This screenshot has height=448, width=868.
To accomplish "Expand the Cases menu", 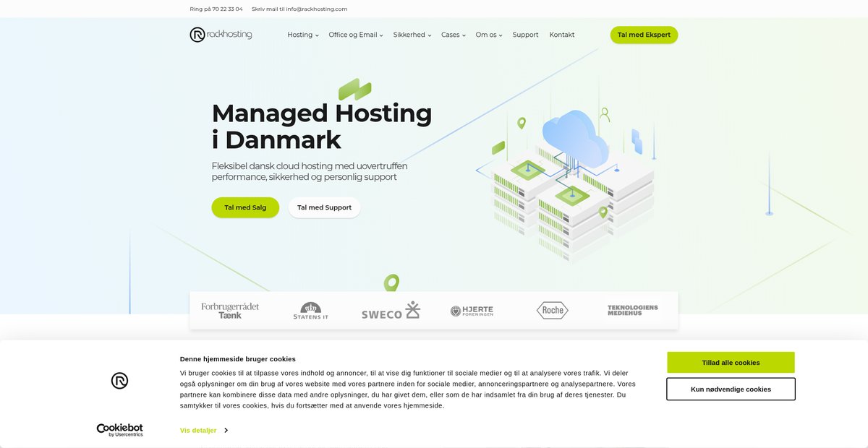I will pos(454,35).
